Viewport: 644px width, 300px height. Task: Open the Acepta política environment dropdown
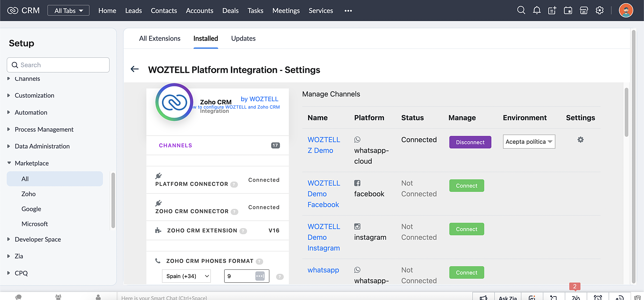pos(529,142)
